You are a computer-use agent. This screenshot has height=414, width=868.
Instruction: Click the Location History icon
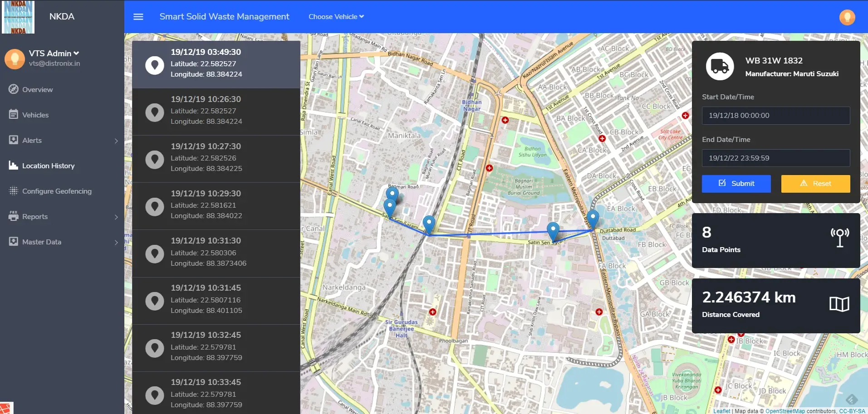(12, 166)
